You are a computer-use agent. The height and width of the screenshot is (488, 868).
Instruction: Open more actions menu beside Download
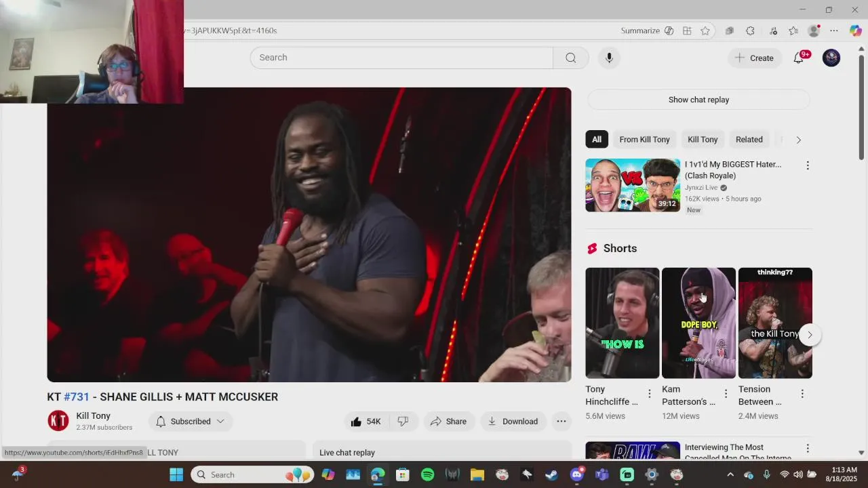point(561,422)
